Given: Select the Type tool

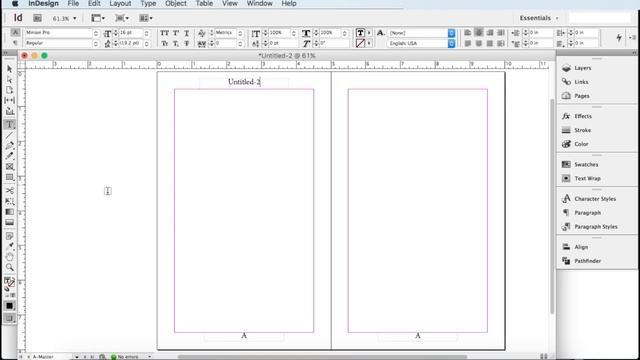Looking at the screenshot, I should tap(10, 124).
